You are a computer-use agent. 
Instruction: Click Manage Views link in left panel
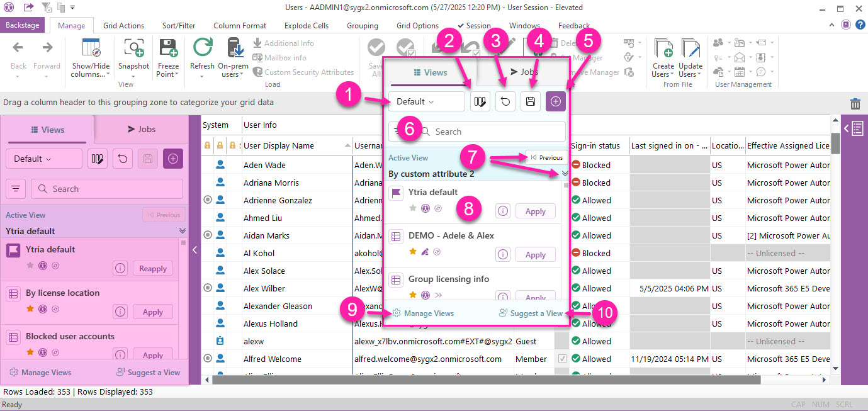point(41,372)
